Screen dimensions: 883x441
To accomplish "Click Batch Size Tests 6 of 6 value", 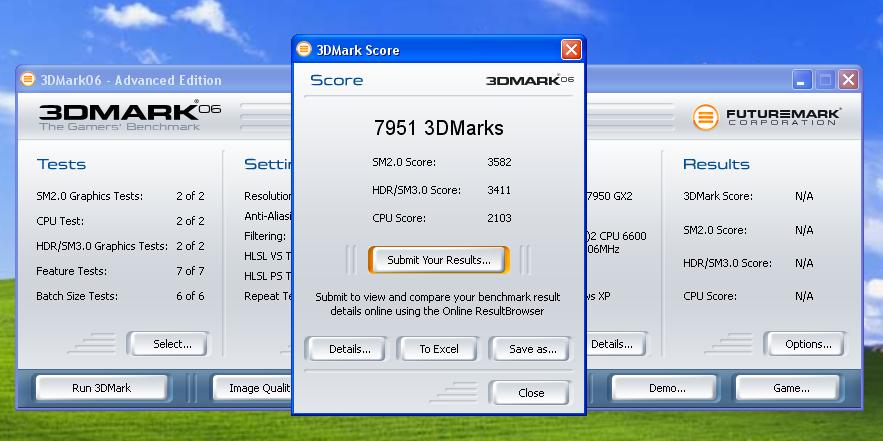I will [x=190, y=296].
